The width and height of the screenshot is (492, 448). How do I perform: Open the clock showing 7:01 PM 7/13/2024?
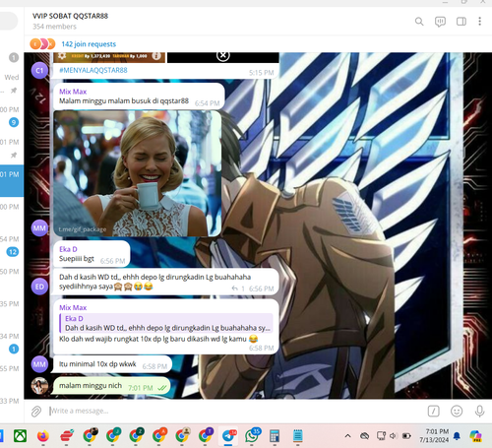(434, 435)
